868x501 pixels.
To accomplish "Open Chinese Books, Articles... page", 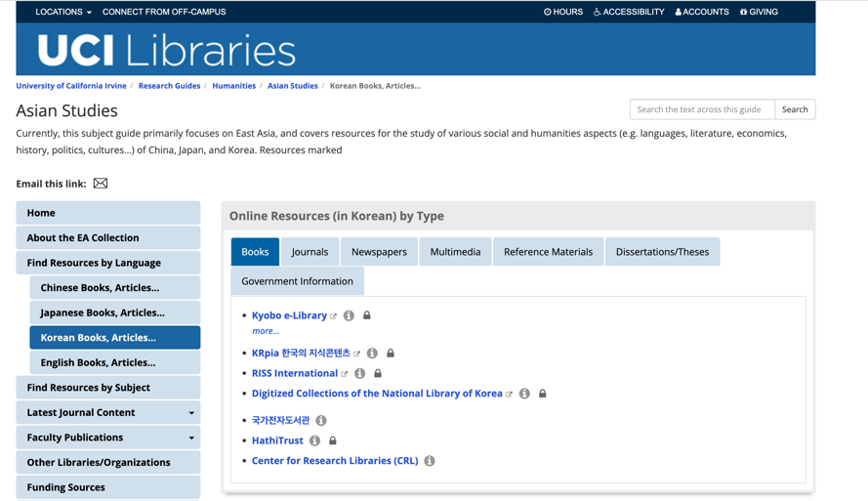I will [x=115, y=288].
